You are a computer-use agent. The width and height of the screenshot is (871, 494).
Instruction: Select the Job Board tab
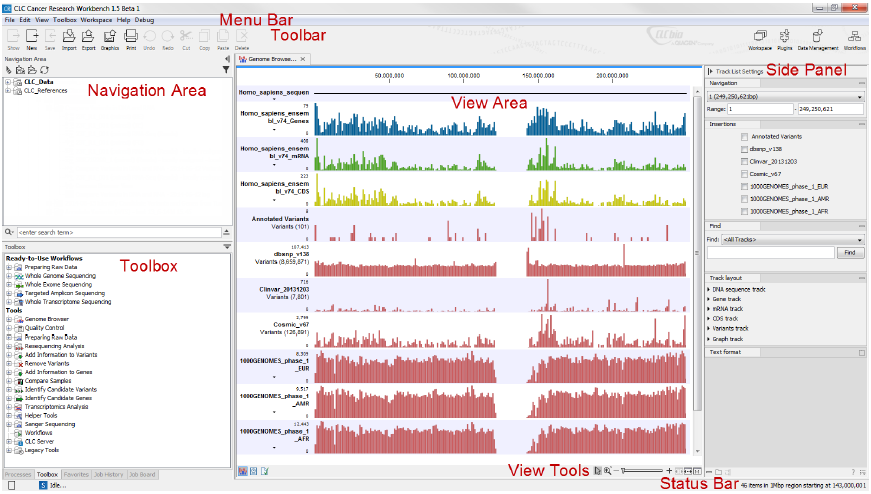click(x=142, y=475)
